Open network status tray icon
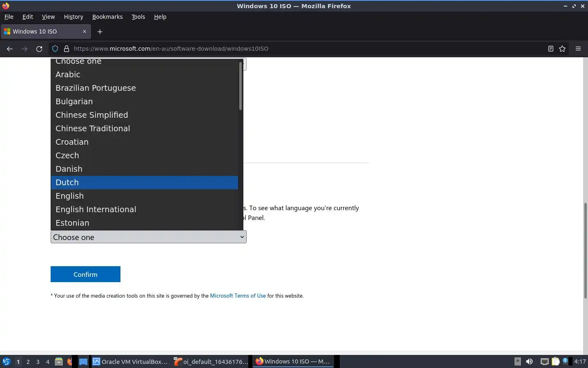 click(544, 361)
